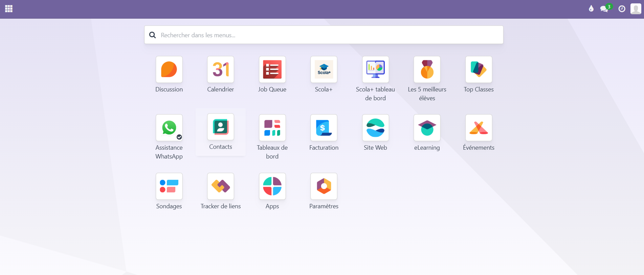Open the Calendrier app
The height and width of the screenshot is (275, 644).
221,70
